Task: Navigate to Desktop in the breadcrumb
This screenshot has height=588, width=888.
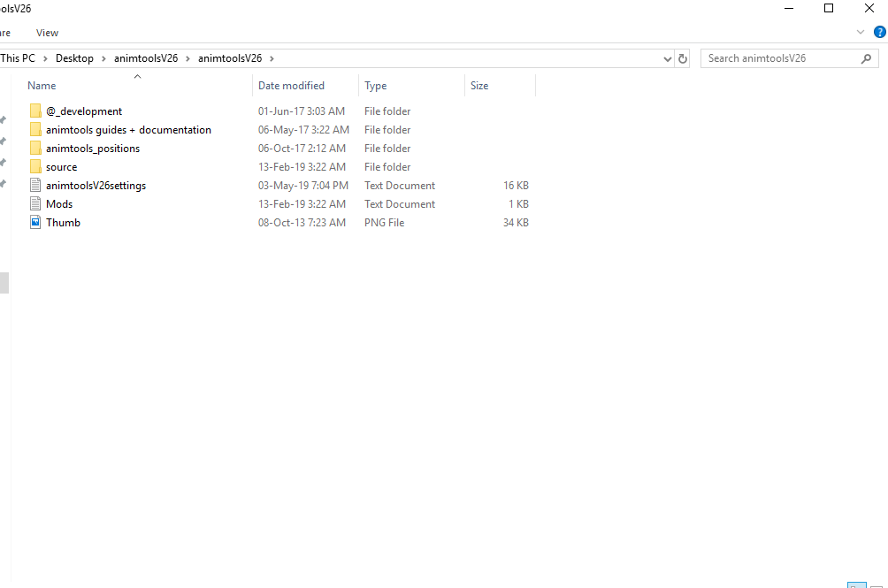Action: pyautogui.click(x=74, y=58)
